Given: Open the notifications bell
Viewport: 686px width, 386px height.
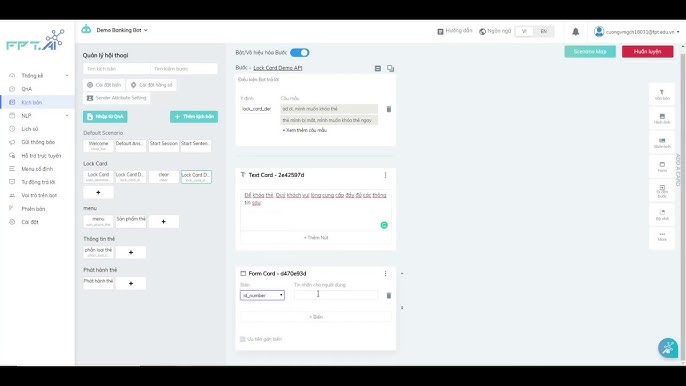Looking at the screenshot, I should 575,32.
